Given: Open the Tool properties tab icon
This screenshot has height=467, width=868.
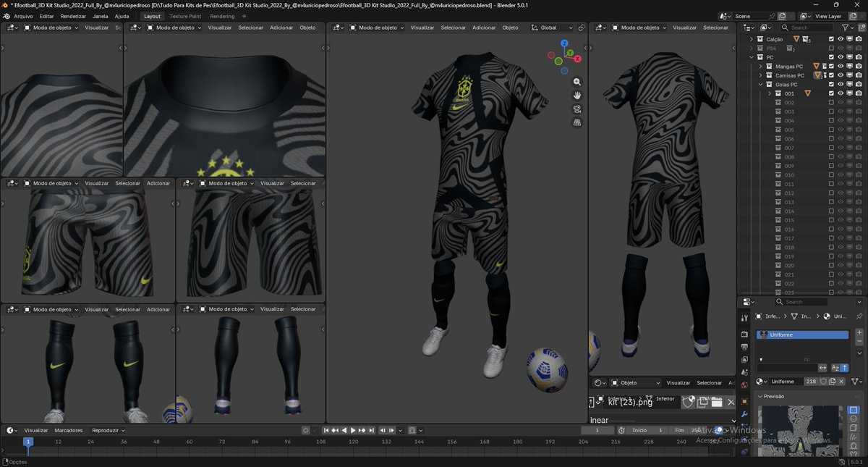Looking at the screenshot, I should pyautogui.click(x=744, y=318).
